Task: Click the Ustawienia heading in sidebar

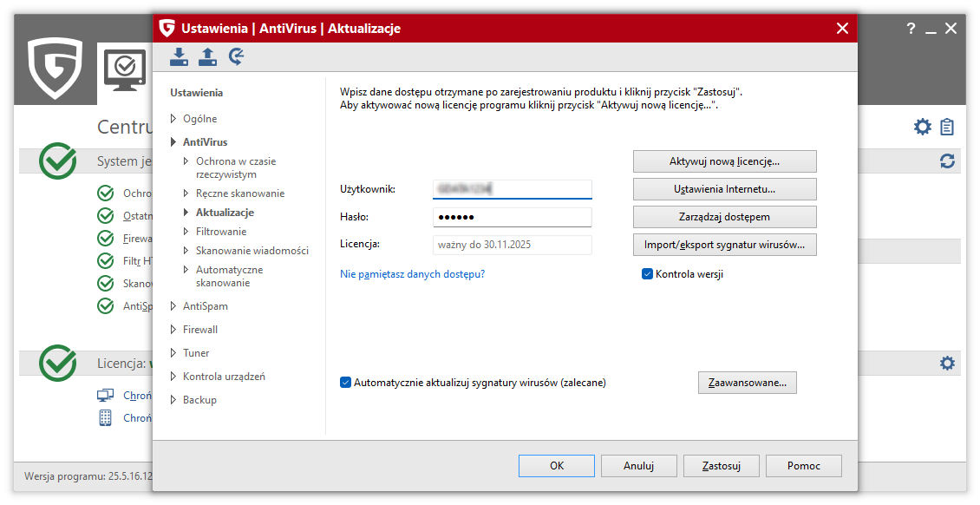Action: pos(196,93)
